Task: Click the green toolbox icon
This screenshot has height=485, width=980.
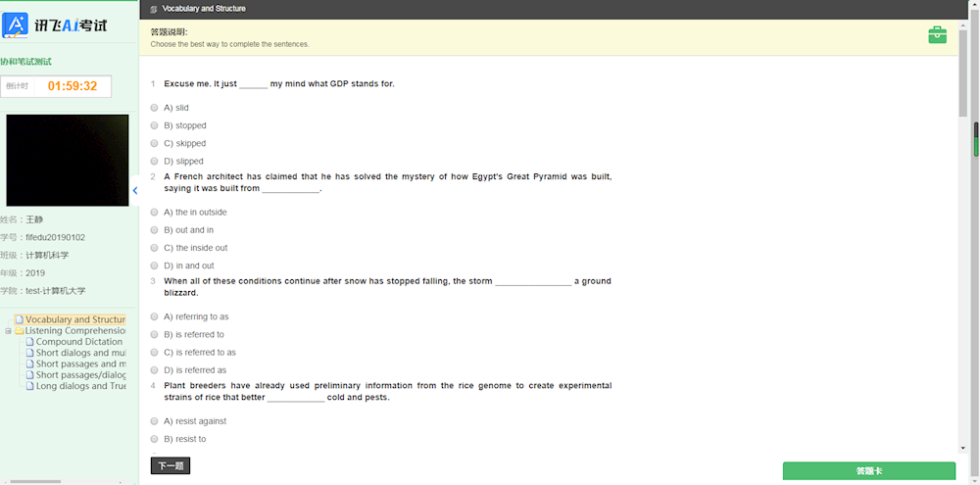Action: pyautogui.click(x=937, y=35)
